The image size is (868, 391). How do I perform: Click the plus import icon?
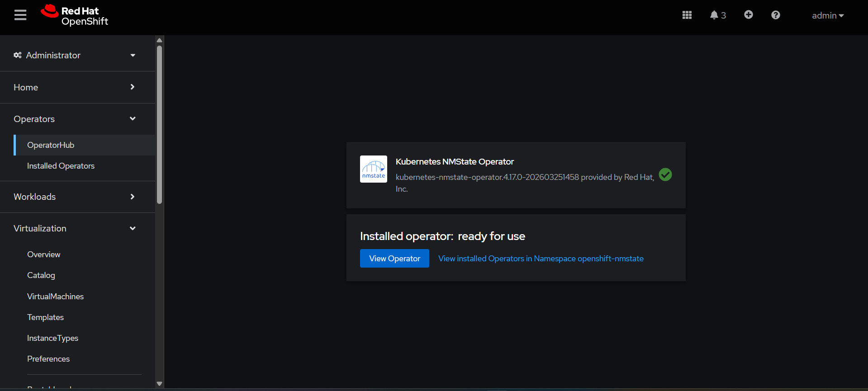[748, 15]
